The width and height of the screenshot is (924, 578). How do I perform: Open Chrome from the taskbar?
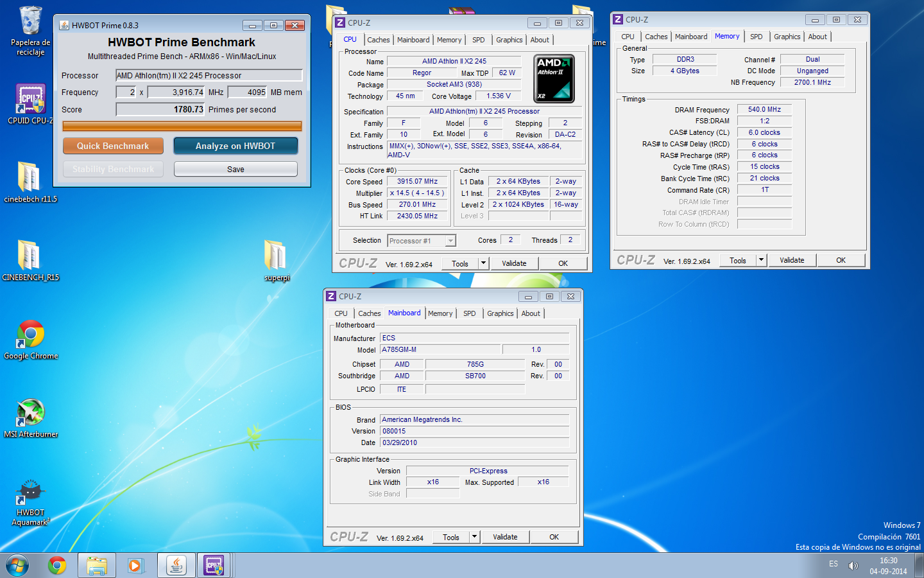pos(57,565)
